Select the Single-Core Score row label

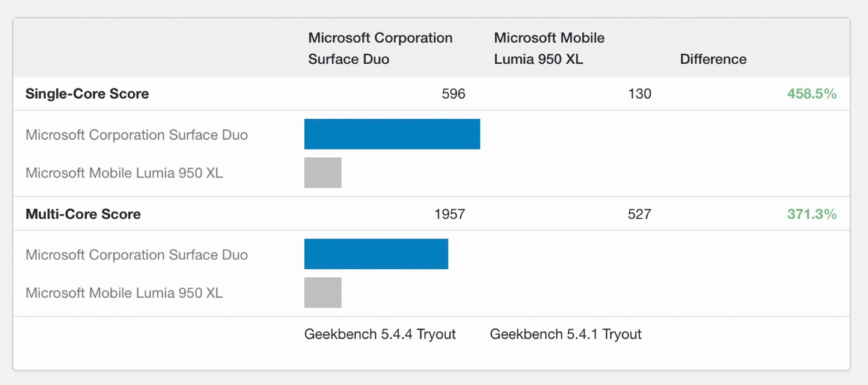(x=87, y=94)
